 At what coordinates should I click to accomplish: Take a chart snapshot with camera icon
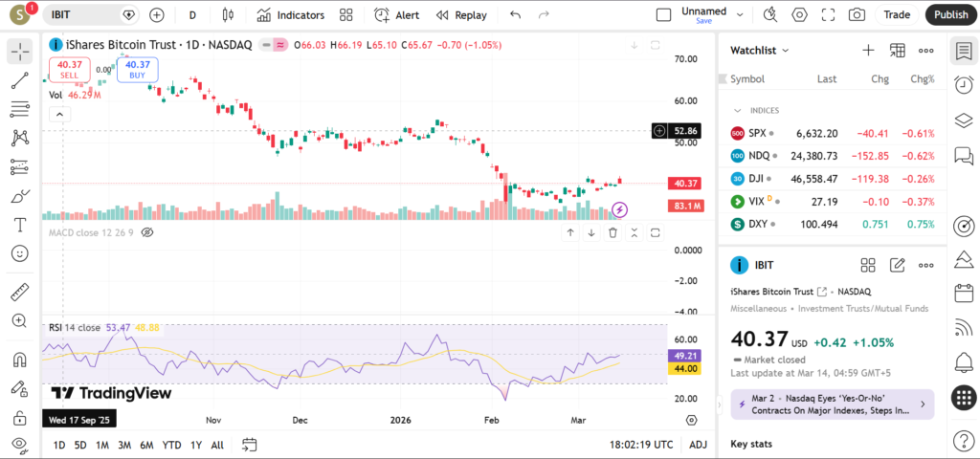point(857,14)
